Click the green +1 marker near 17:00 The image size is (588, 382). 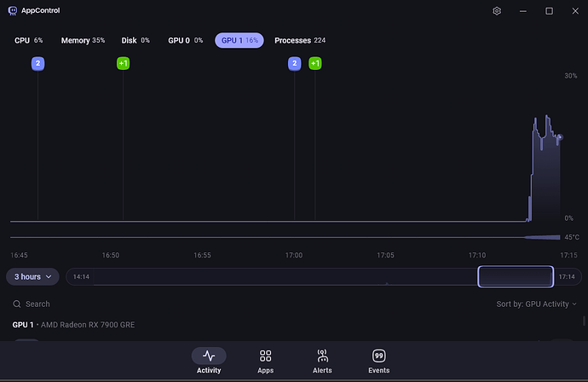314,64
